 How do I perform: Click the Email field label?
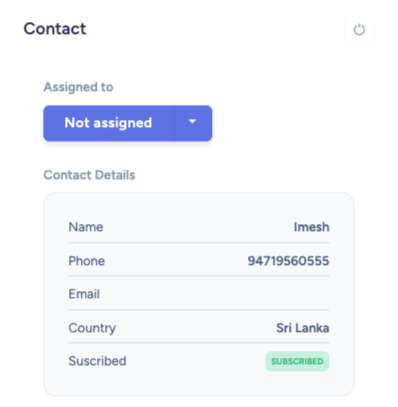(84, 294)
